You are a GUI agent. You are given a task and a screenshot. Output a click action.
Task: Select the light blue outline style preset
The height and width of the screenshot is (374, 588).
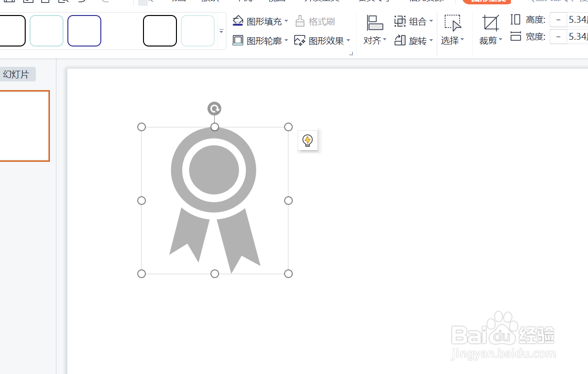47,31
